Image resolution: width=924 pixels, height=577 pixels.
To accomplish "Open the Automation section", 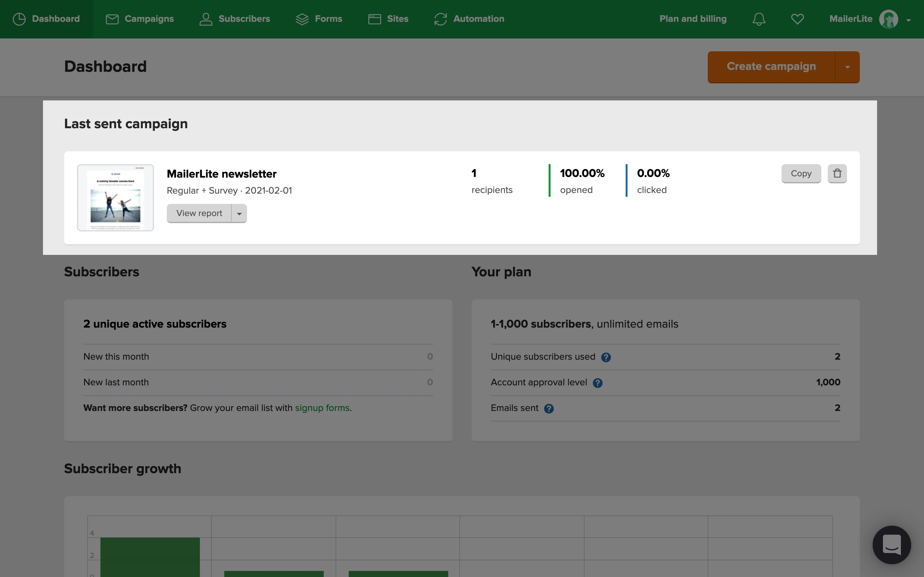I will coord(469,19).
